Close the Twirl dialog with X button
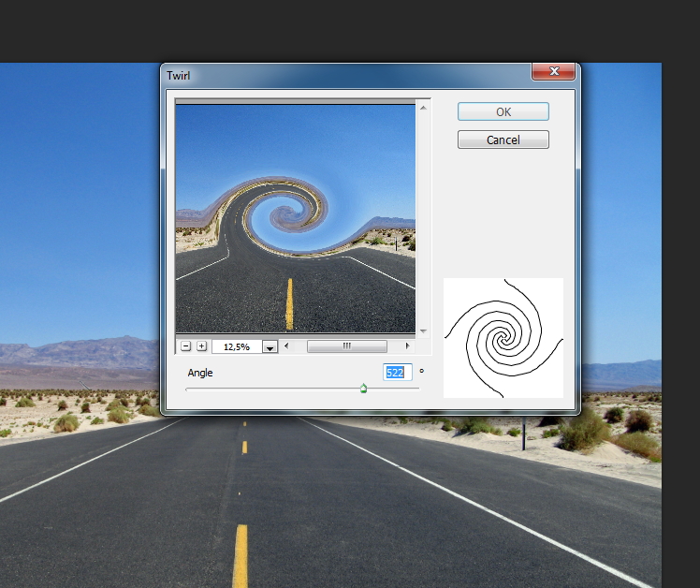 552,72
